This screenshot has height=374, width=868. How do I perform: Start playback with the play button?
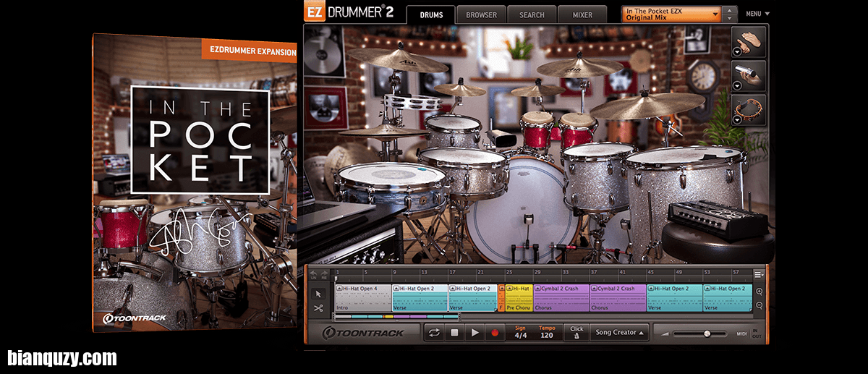[x=475, y=333]
